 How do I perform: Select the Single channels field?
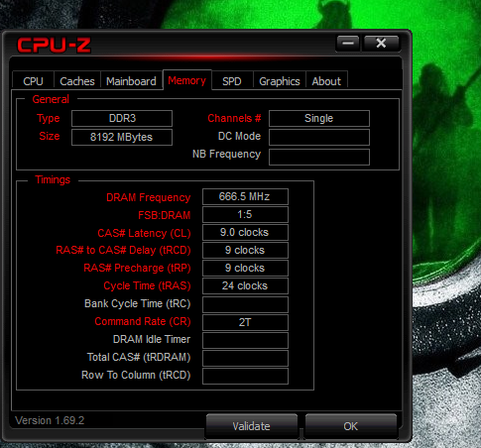click(319, 118)
